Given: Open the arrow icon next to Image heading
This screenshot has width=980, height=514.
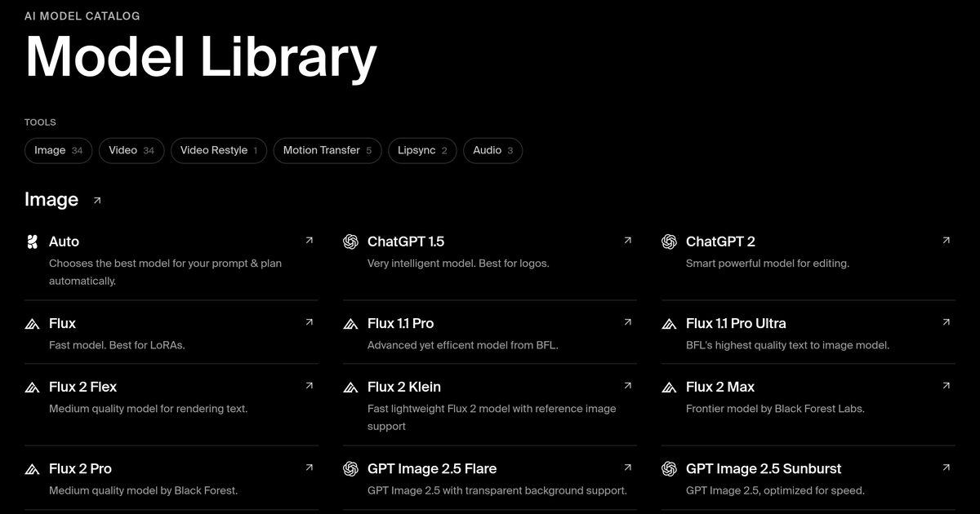Looking at the screenshot, I should [97, 200].
